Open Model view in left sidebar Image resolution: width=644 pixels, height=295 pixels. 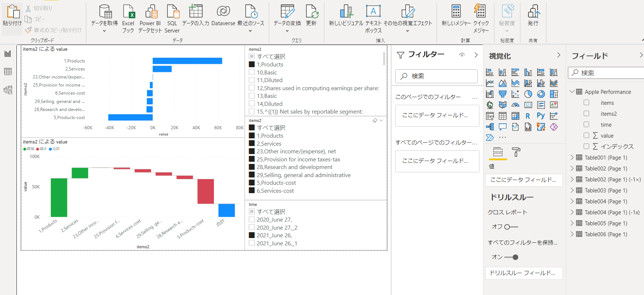point(8,90)
